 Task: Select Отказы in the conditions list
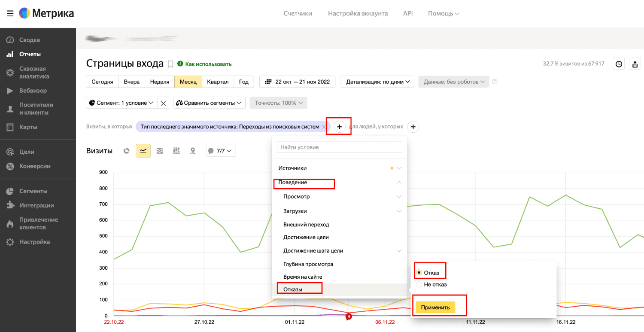point(293,289)
